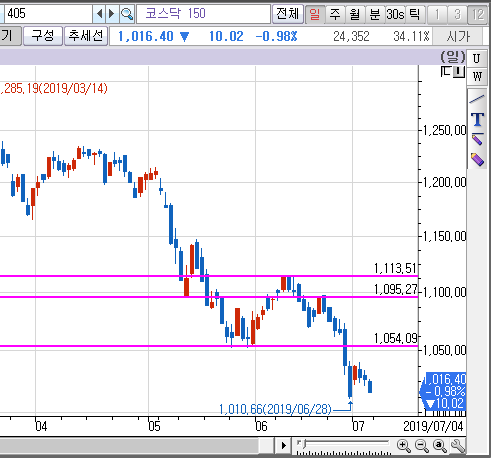Select the 1,095.27 magenta horizontal line

pos(209,297)
